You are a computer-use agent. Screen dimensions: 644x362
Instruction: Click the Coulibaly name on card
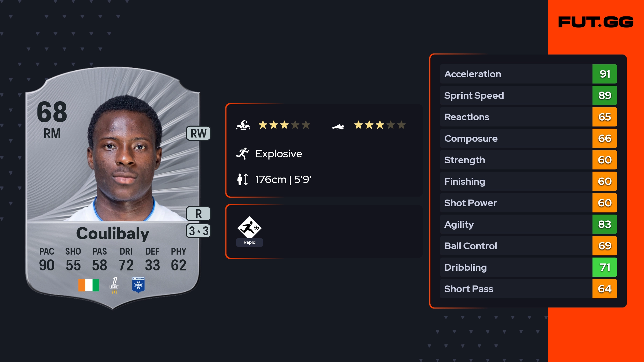pos(113,233)
